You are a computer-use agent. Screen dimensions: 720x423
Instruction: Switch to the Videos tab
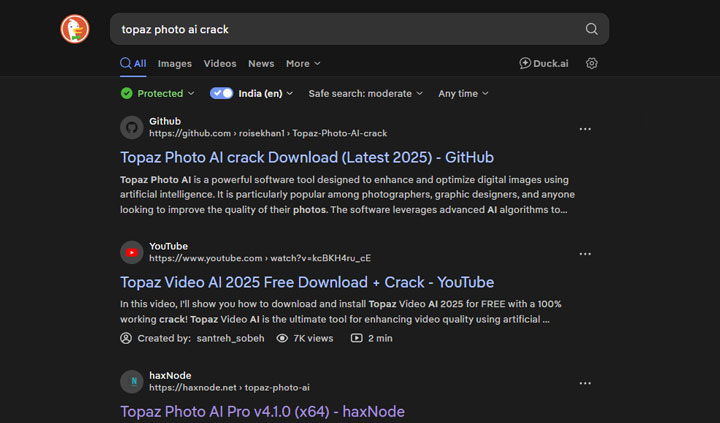pos(220,63)
